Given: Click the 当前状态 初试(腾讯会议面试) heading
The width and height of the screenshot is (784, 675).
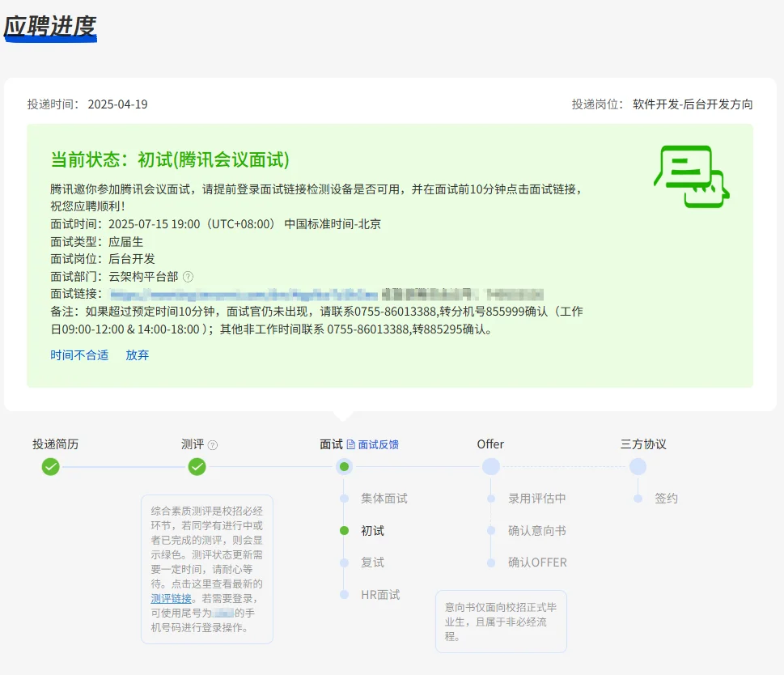Looking at the screenshot, I should [169, 160].
